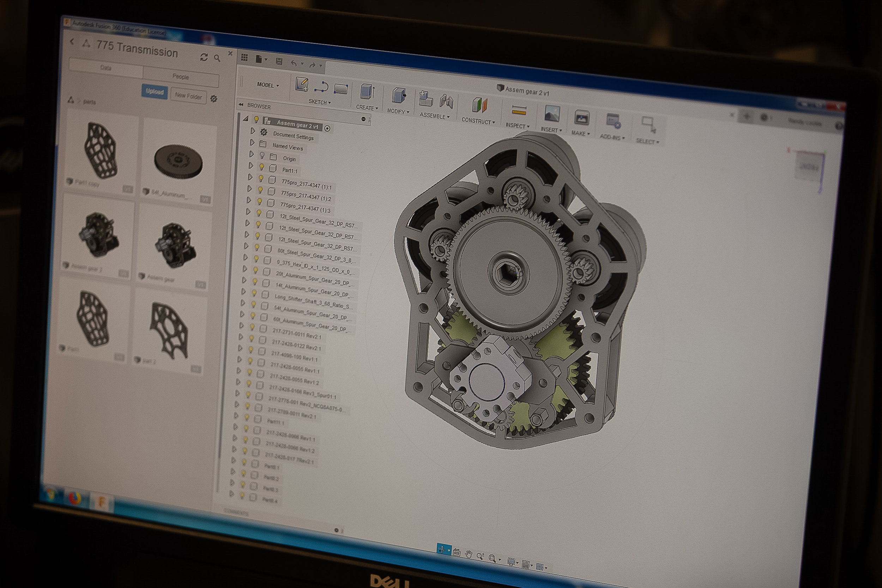Expand the Origin node
Image resolution: width=882 pixels, height=588 pixels.
(251, 154)
